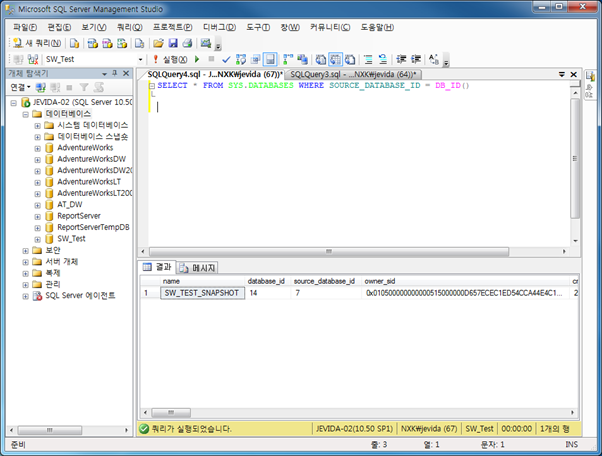Collapse the JEVIDA-02 server node
Image resolution: width=602 pixels, height=456 pixels.
14,102
